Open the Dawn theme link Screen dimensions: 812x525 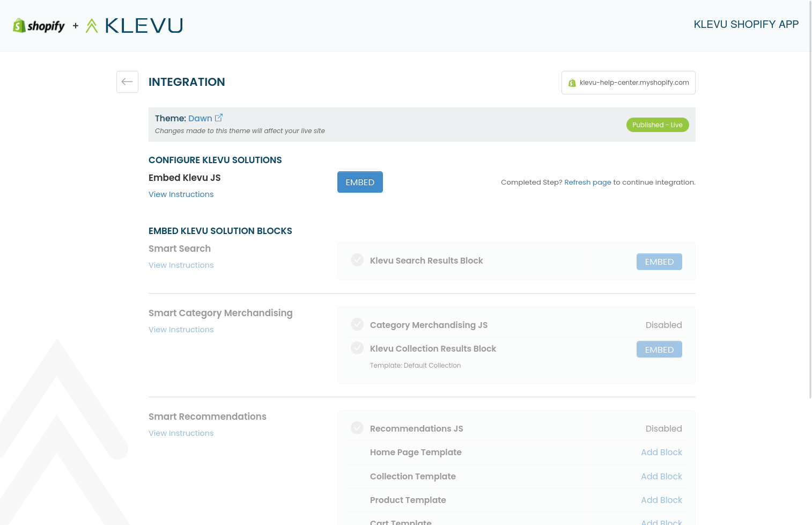point(200,119)
